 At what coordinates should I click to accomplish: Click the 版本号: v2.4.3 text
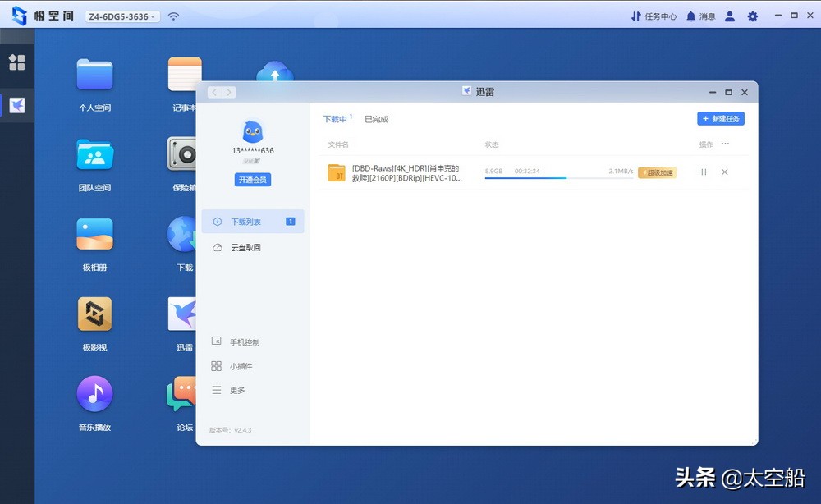click(231, 430)
